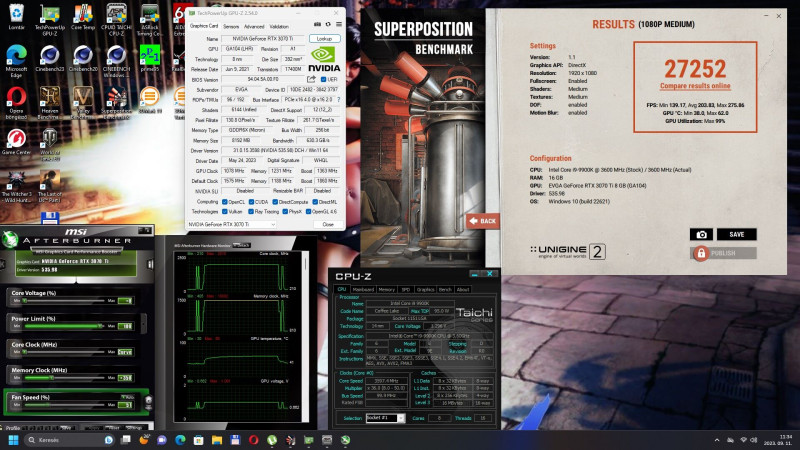Click Core Clock Curve value box in Afterburner
Screen dimensions: 800x450
click(125, 352)
